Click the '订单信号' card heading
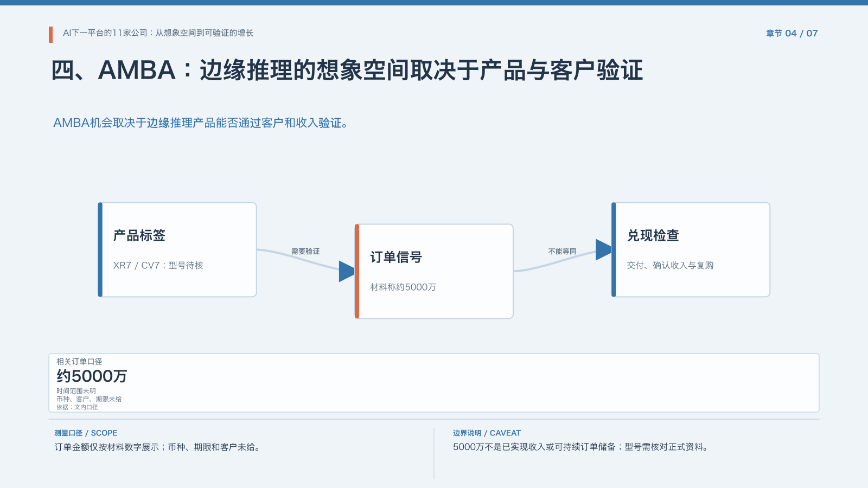The image size is (868, 488). click(396, 257)
